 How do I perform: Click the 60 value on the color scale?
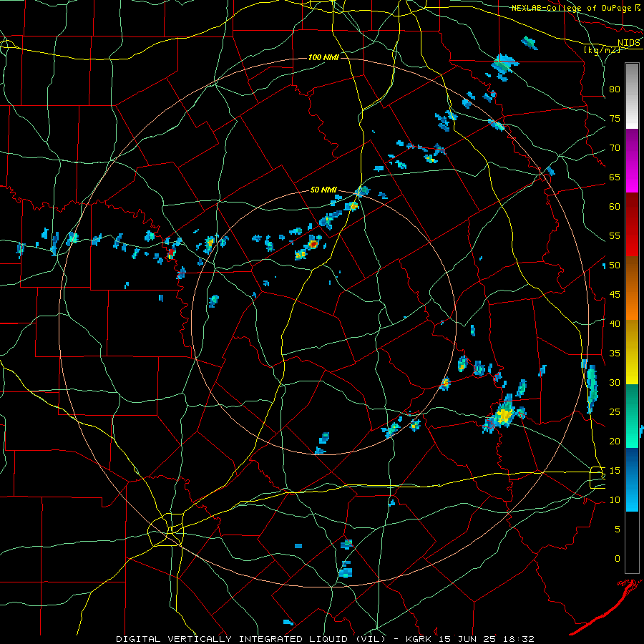615,207
